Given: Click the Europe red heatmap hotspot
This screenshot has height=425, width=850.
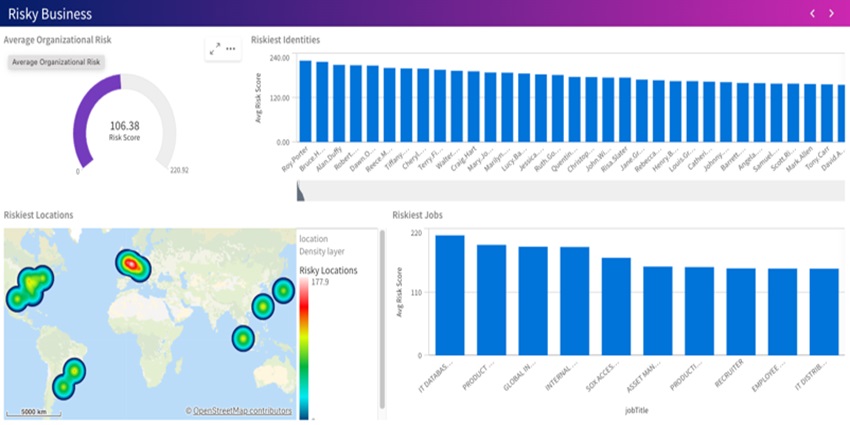Looking at the screenshot, I should tap(132, 263).
